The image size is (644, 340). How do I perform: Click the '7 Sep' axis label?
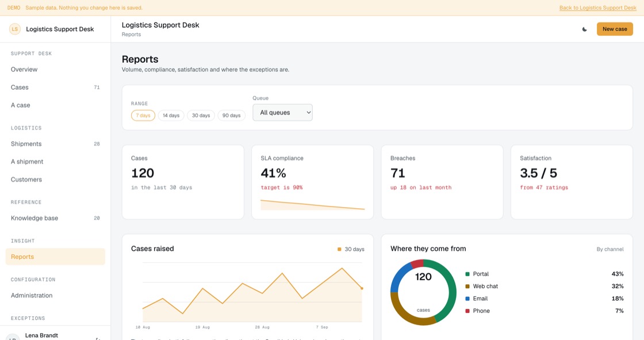[x=322, y=327]
